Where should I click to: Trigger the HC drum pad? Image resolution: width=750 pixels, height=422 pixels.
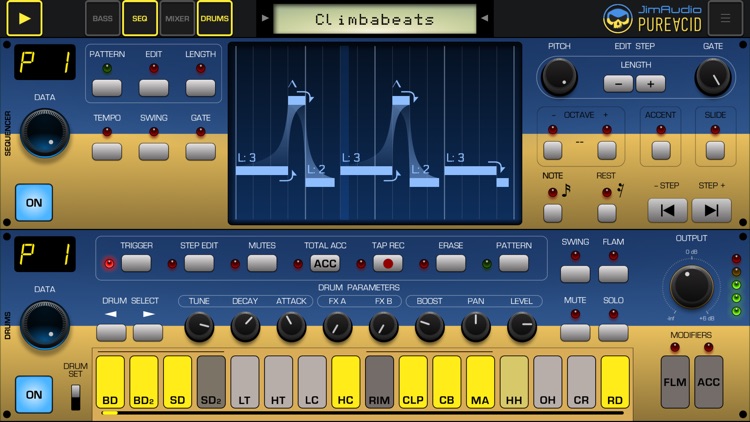[345, 382]
